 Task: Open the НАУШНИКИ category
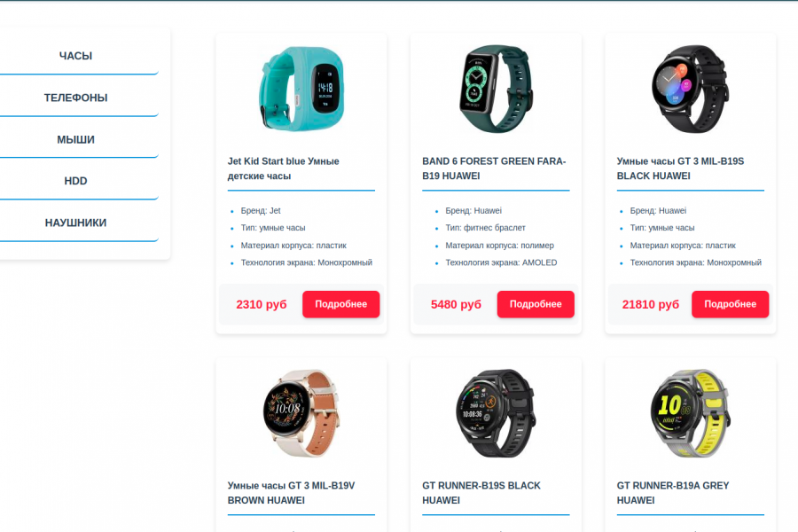tap(76, 223)
